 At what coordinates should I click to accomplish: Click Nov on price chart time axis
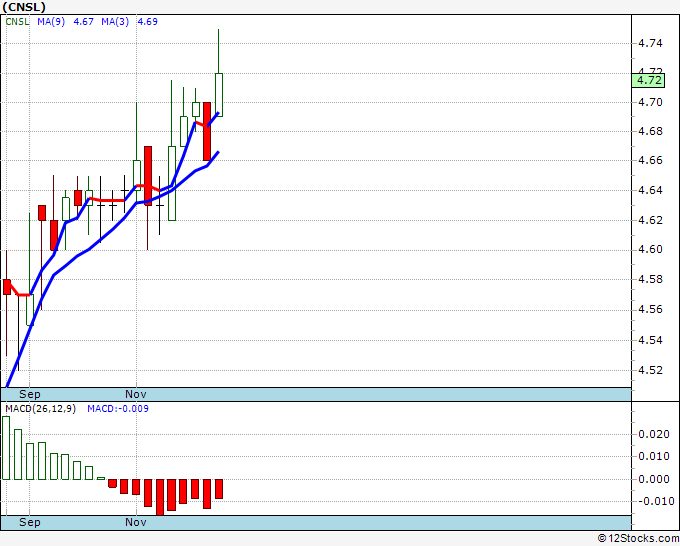(136, 394)
